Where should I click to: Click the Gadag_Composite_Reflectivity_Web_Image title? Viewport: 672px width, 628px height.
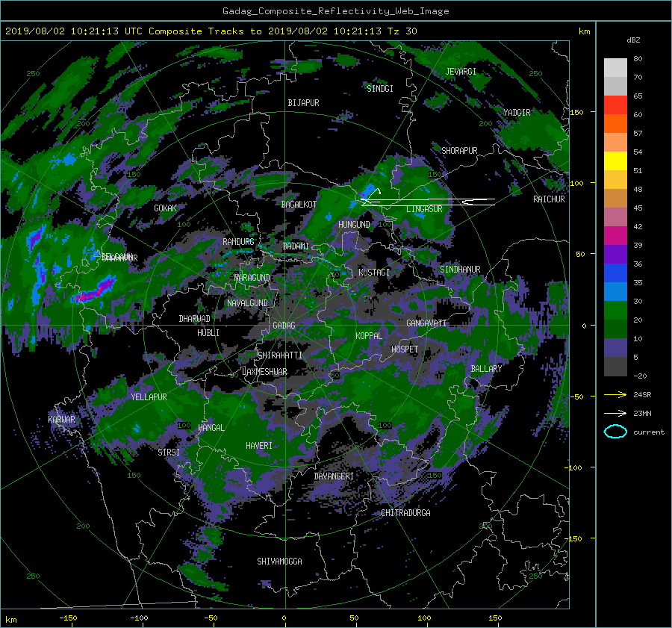(x=335, y=11)
